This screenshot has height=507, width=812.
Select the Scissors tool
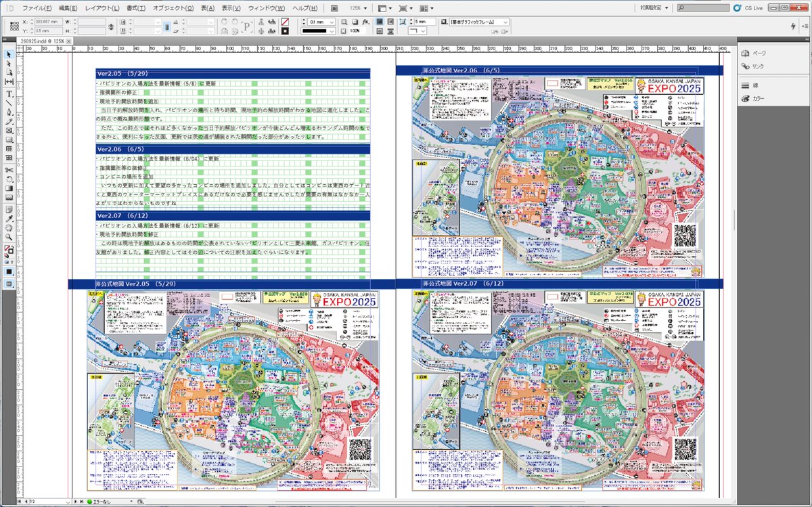[9, 170]
